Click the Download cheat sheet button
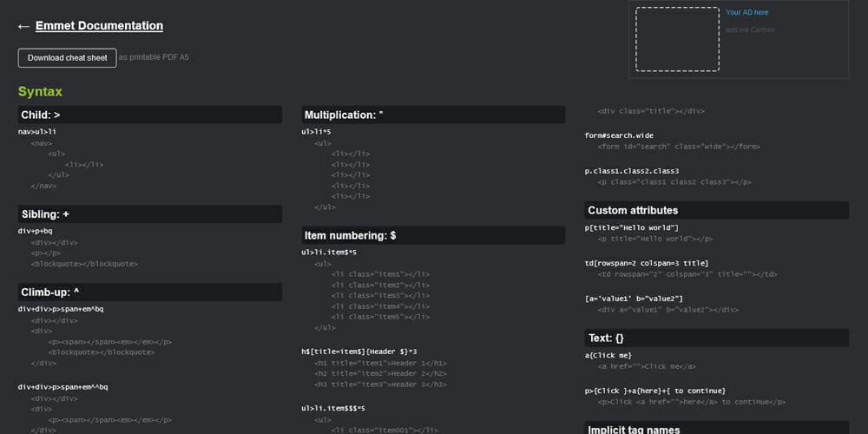The height and width of the screenshot is (434, 868). 68,57
